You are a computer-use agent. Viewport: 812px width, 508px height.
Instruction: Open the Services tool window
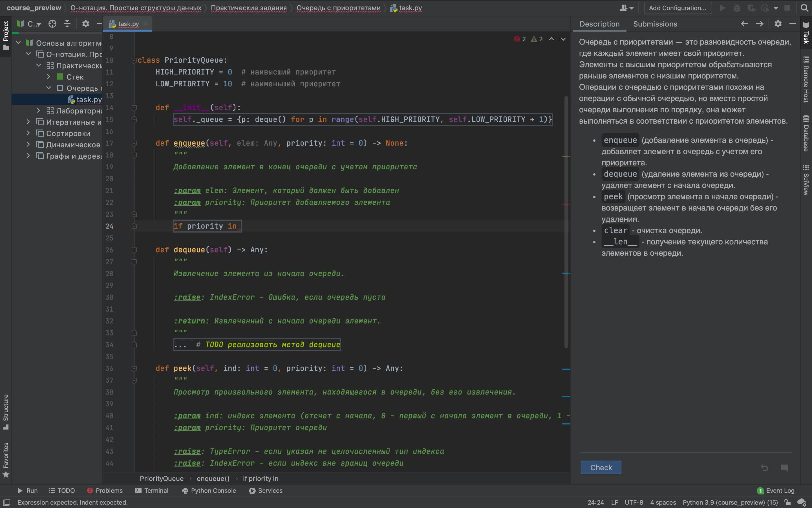pyautogui.click(x=266, y=491)
